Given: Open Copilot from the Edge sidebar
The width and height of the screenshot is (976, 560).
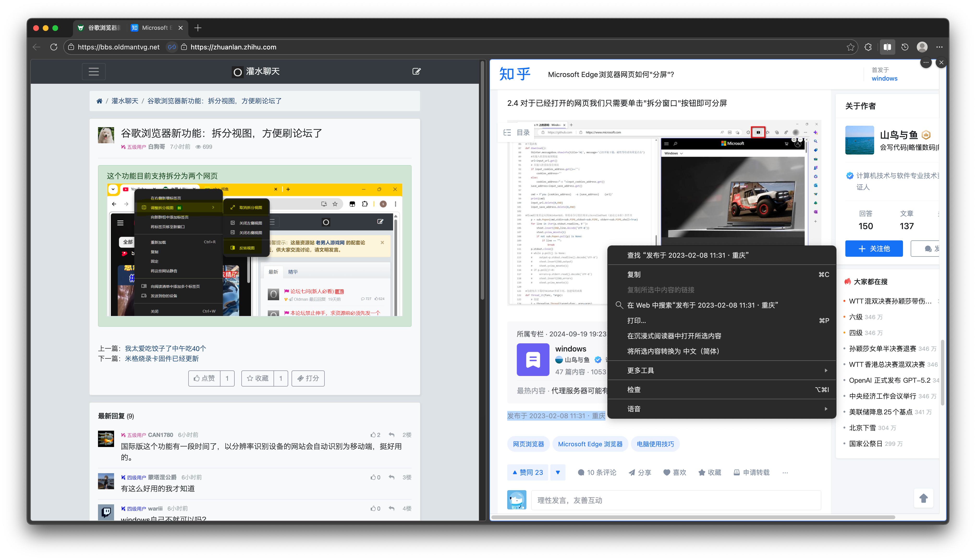Looking at the screenshot, I should click(816, 132).
